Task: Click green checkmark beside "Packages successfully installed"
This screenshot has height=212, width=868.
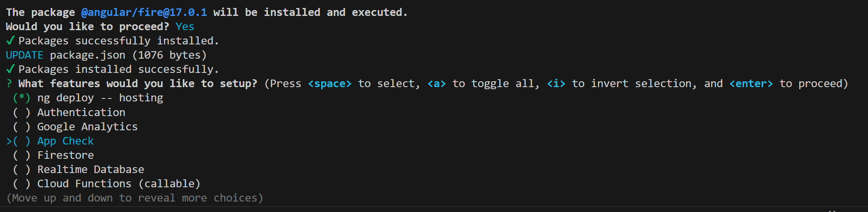Action: pos(10,41)
